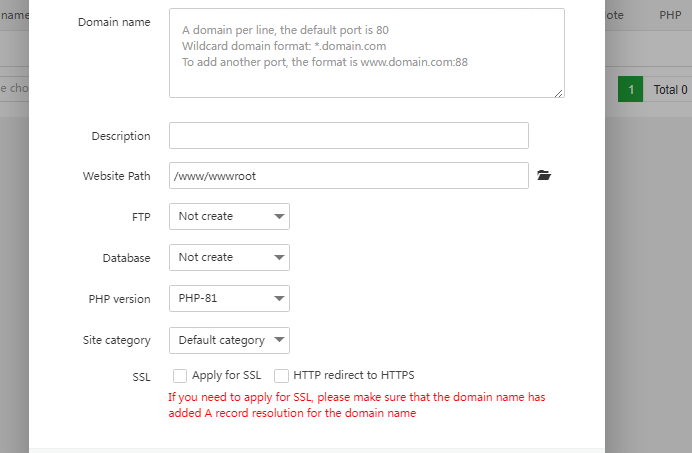Click the Total 0 count text

click(669, 90)
